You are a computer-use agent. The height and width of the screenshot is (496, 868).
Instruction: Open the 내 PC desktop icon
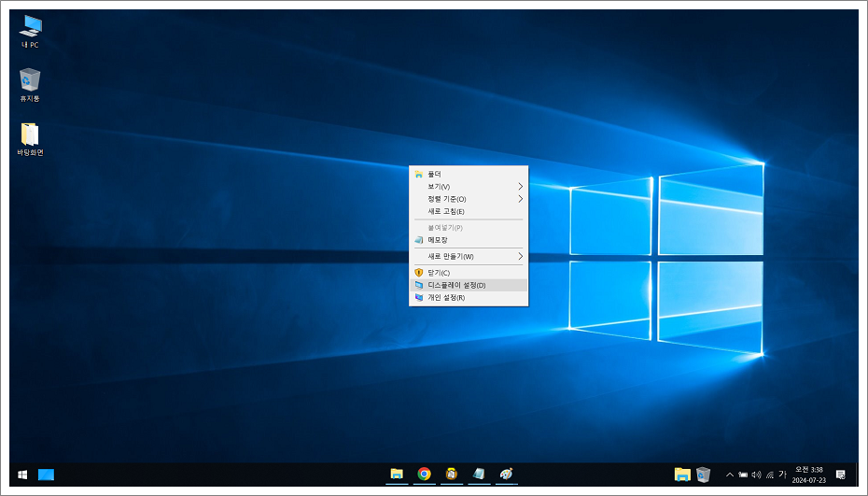[30, 32]
